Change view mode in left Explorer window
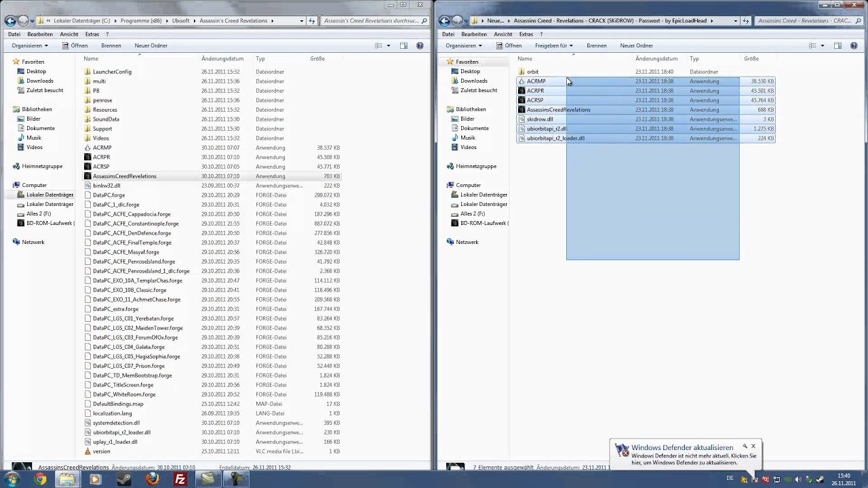Image resolution: width=868 pixels, height=488 pixels. coord(378,45)
